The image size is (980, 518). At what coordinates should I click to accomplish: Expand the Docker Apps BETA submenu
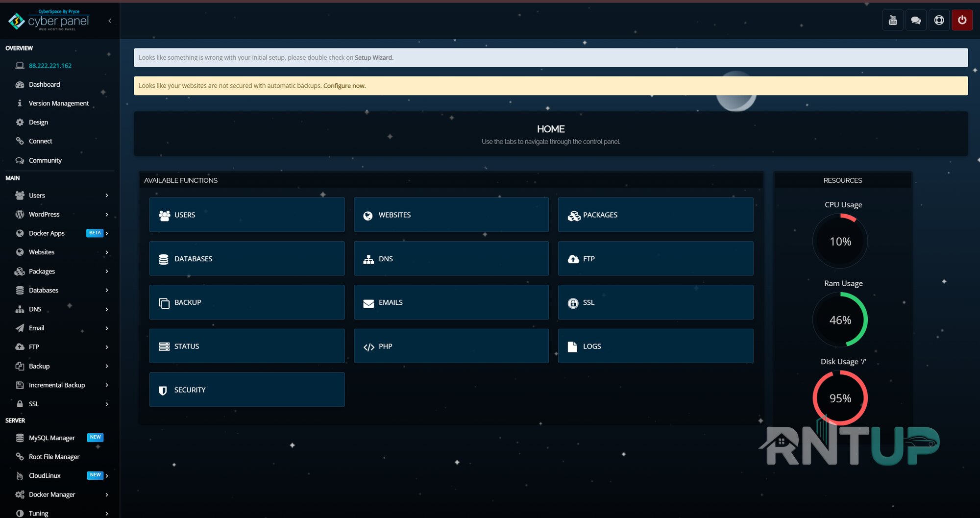click(107, 233)
